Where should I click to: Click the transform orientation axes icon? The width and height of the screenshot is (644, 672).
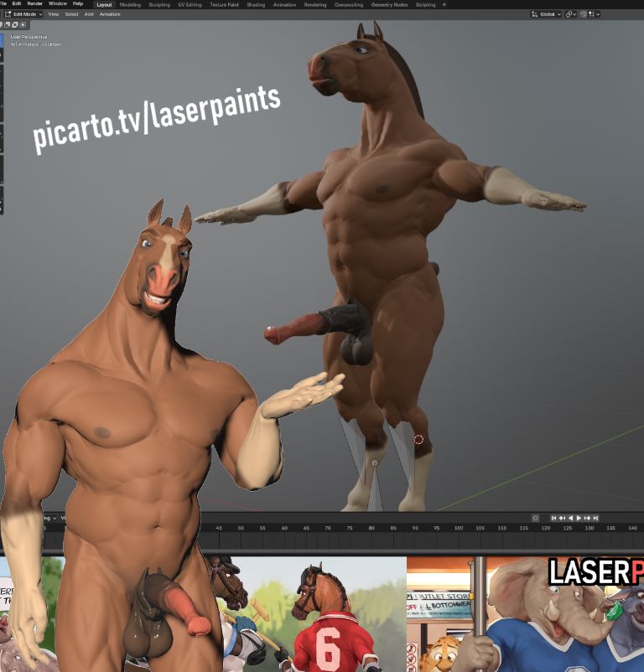(x=534, y=14)
